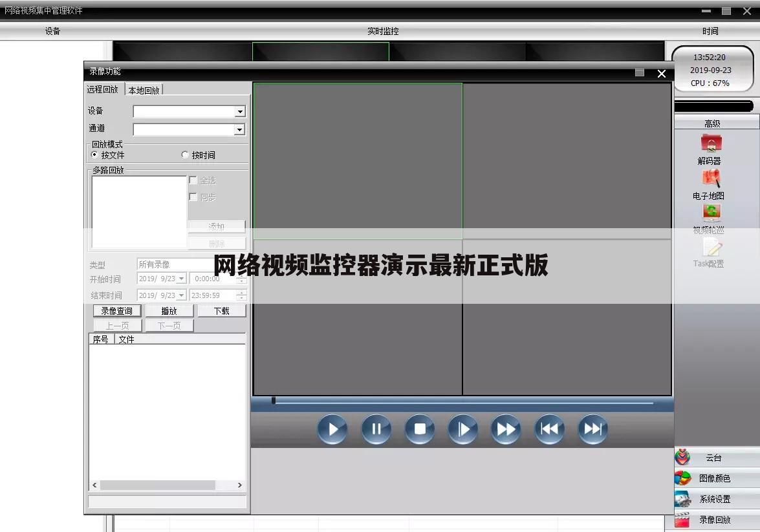Step forward one frame
Image resolution: width=760 pixels, height=532 pixels.
pos(463,429)
